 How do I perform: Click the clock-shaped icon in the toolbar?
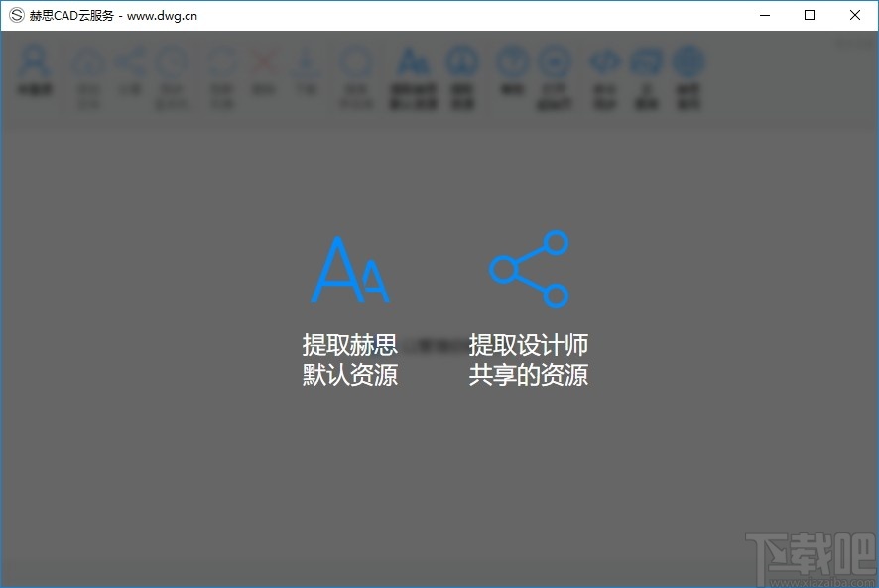point(172,61)
